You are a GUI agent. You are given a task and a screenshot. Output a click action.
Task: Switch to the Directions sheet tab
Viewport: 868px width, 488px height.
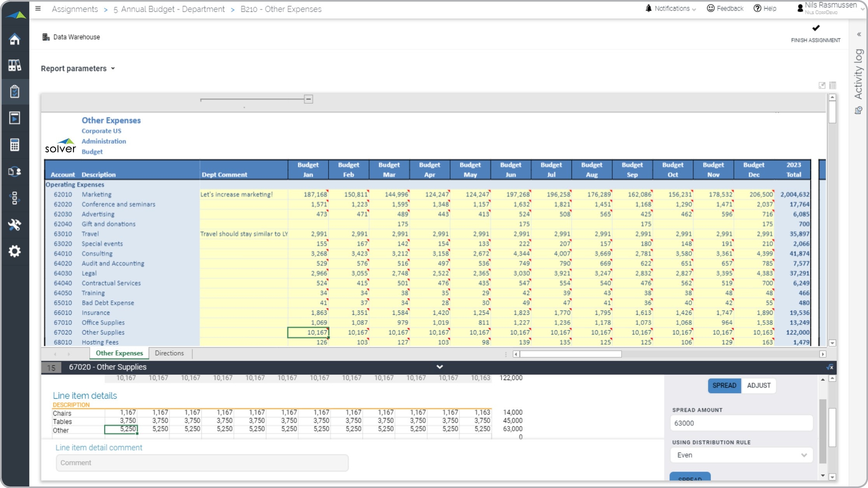[169, 353]
